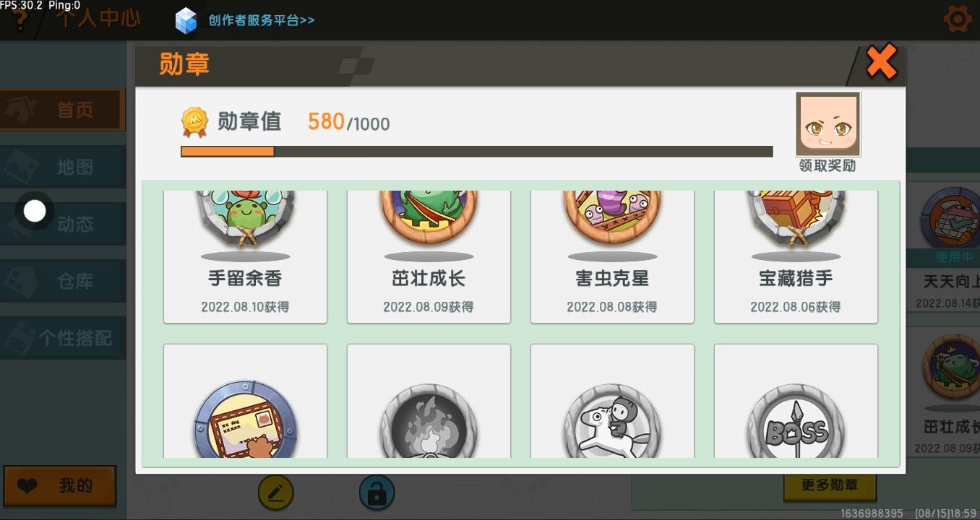Click the grey flame campfire medal
Screen dimensions: 980x520
[429, 422]
